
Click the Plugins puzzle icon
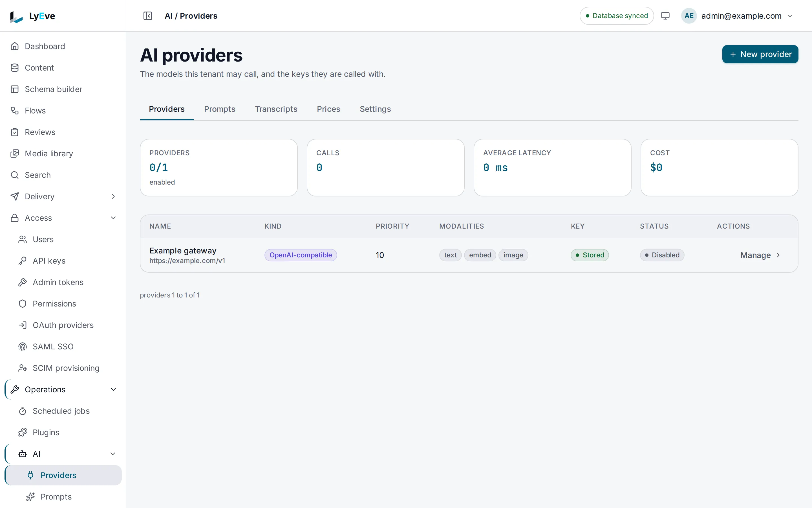pyautogui.click(x=23, y=432)
